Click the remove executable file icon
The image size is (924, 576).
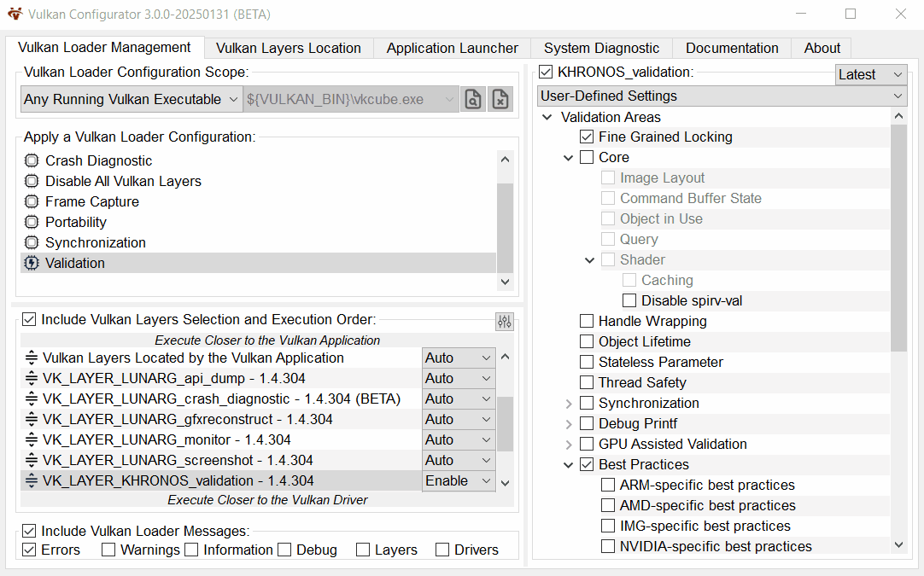501,99
